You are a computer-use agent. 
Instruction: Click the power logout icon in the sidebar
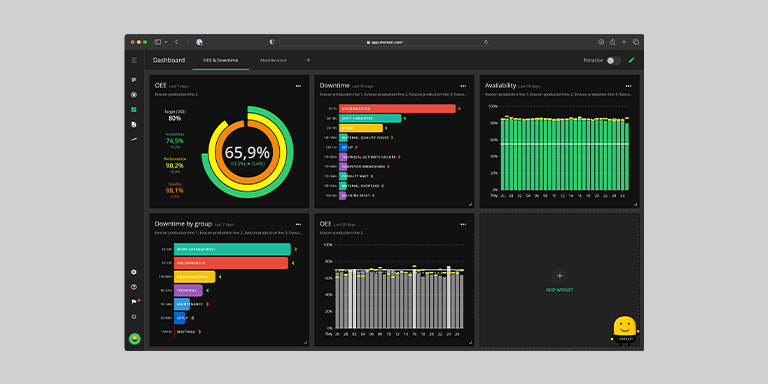134,316
